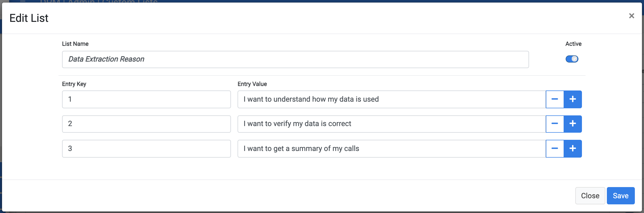
Task: Add an entry below key 2 row
Action: tap(573, 124)
